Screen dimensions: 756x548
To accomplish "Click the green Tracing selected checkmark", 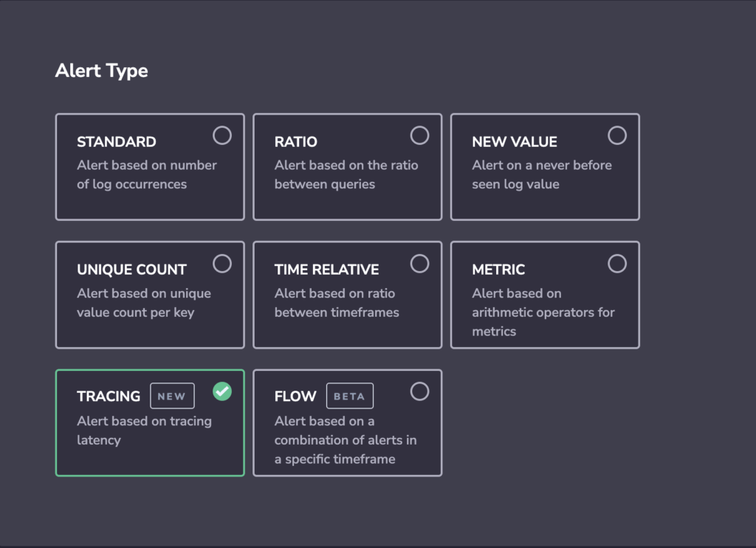I will click(x=222, y=391).
